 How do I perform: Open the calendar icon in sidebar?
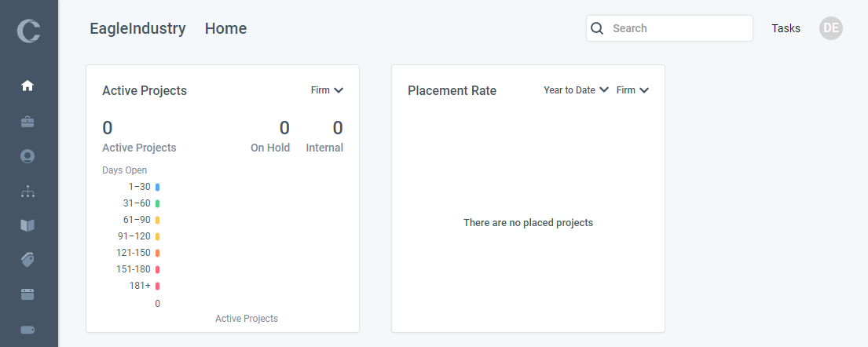(27, 294)
